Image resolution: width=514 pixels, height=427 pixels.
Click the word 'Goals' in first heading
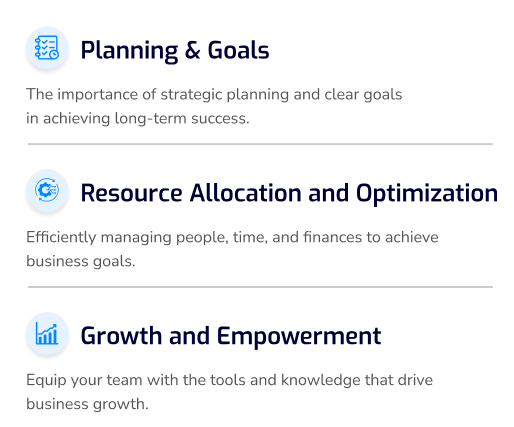(x=238, y=50)
